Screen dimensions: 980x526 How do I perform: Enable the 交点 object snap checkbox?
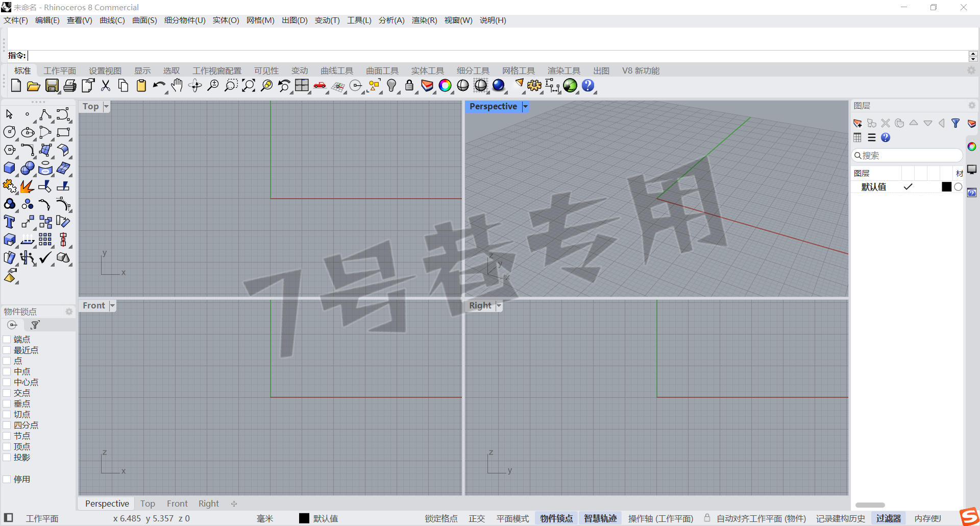click(x=7, y=393)
